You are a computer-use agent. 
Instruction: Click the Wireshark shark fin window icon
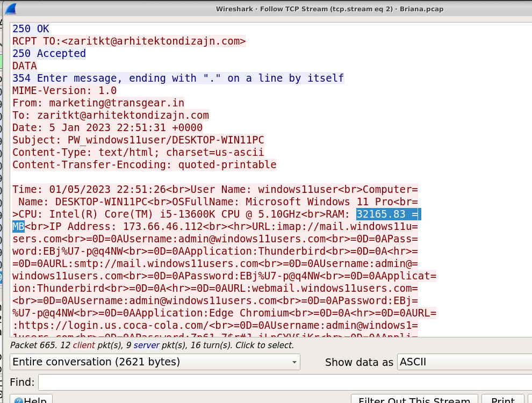click(x=11, y=9)
